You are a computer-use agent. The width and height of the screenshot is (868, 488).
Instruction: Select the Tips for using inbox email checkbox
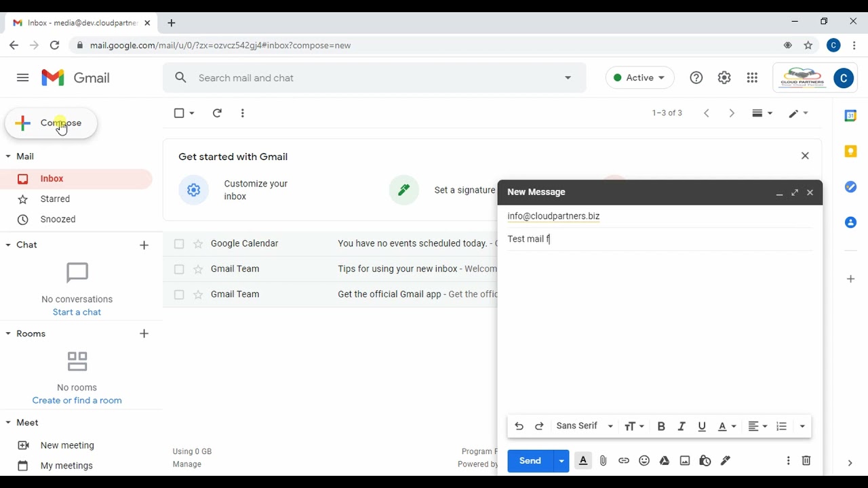179,269
